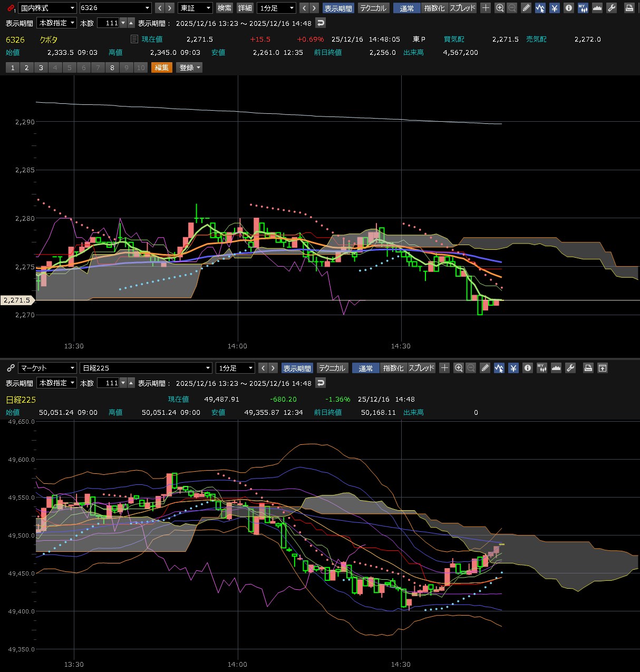
Task: Open the wrench settings in the top chart toolbar
Action: (612, 8)
